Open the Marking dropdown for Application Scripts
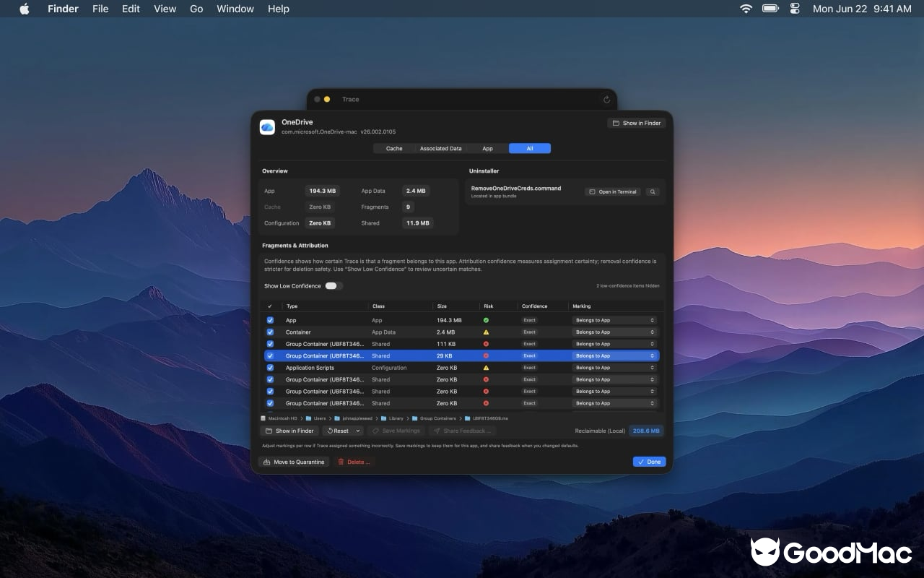This screenshot has width=924, height=578. 614,368
